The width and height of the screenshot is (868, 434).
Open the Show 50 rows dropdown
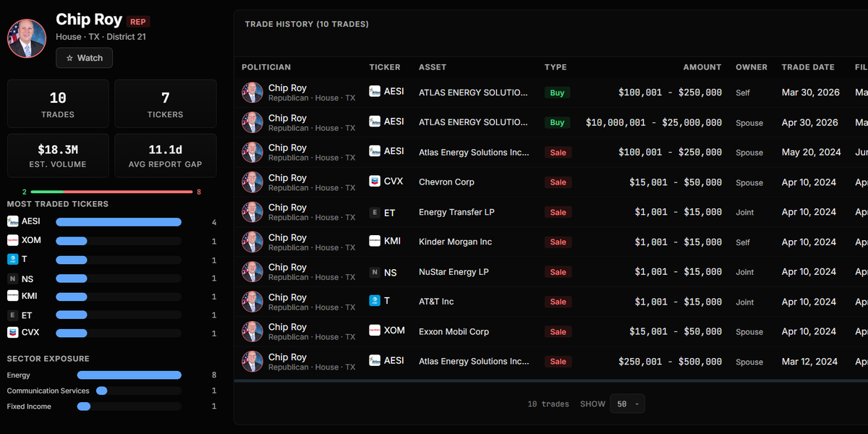tap(627, 404)
